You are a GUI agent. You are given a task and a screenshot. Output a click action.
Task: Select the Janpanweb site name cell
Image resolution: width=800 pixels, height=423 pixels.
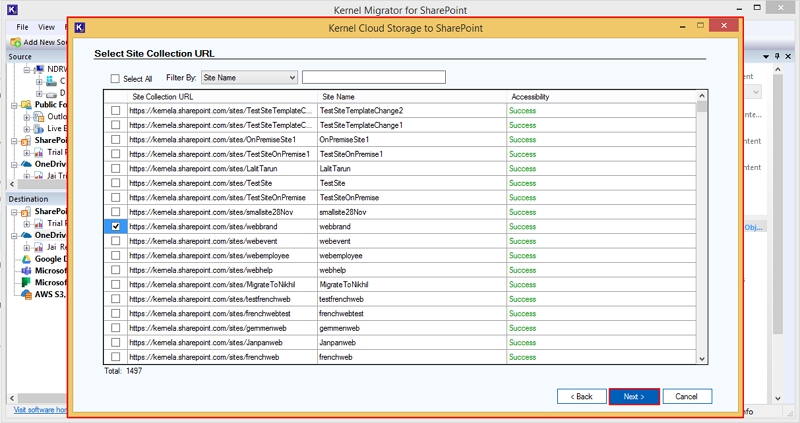pos(412,342)
